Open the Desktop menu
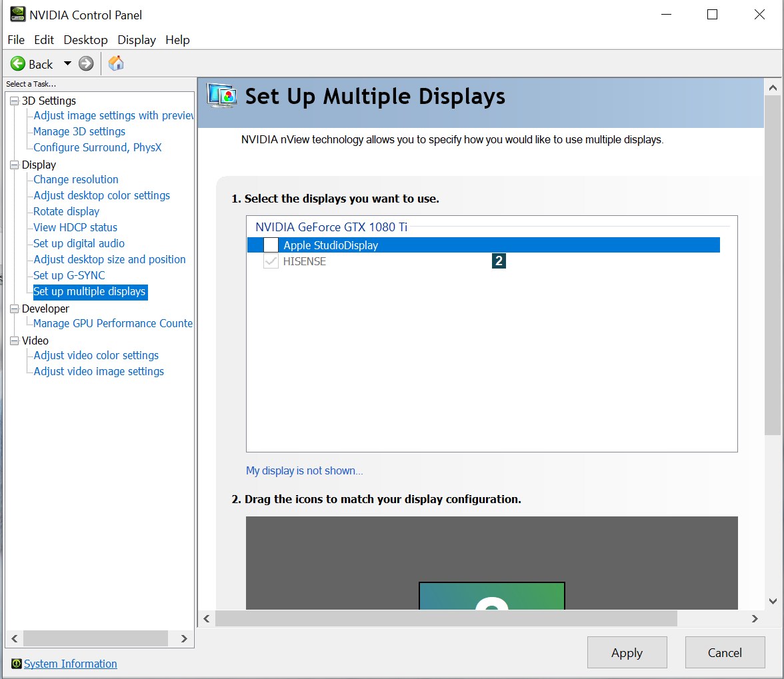The image size is (784, 679). [85, 40]
